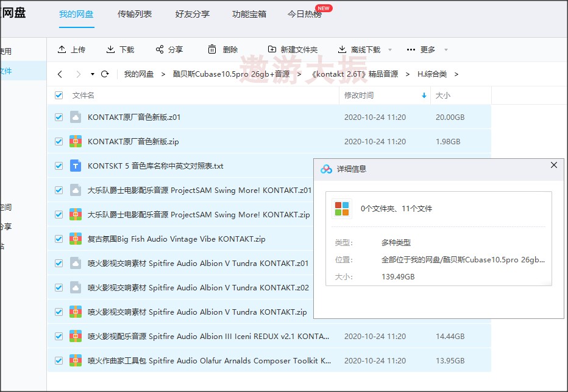Uncheck ProjectSAM Swing More! zip checkbox
The image size is (568, 392).
[x=59, y=214]
